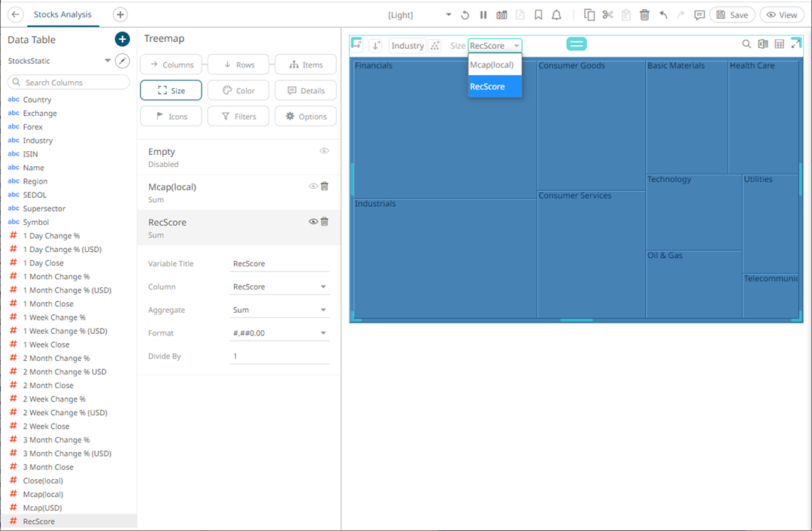Copy the selected part with the copy icon

point(589,15)
